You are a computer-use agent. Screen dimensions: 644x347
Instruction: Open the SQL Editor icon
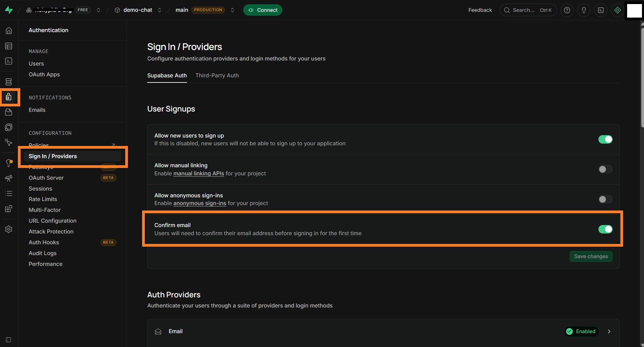tap(9, 61)
